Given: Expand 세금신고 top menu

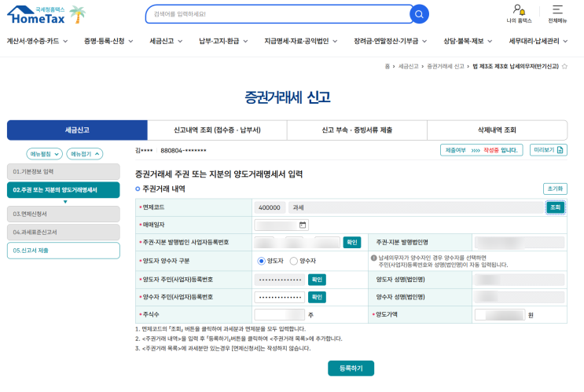Looking at the screenshot, I should point(166,41).
